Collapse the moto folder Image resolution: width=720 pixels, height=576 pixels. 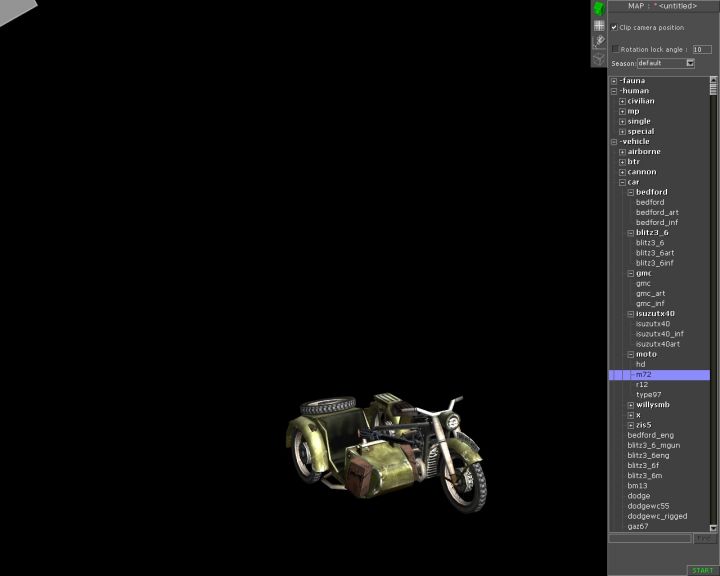click(x=630, y=354)
